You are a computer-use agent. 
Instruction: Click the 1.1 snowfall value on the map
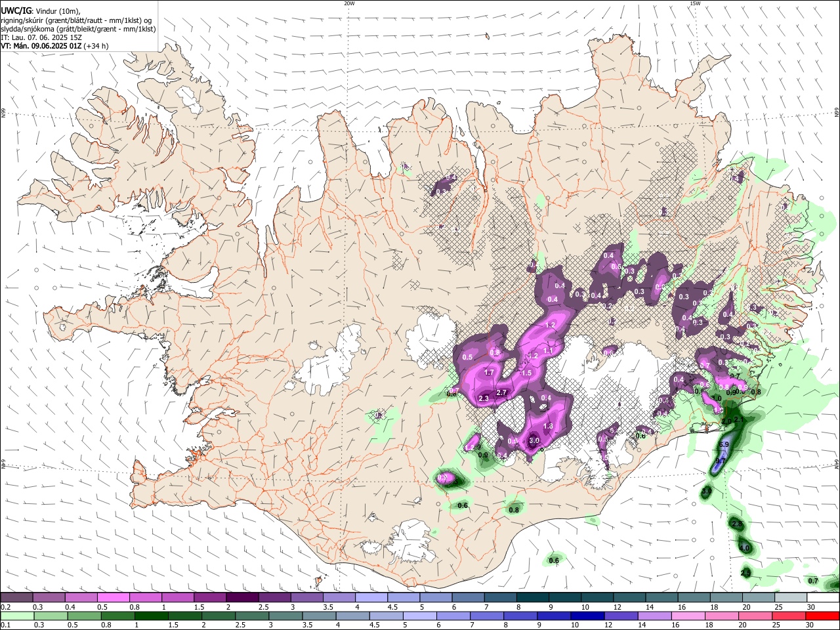[548, 351]
